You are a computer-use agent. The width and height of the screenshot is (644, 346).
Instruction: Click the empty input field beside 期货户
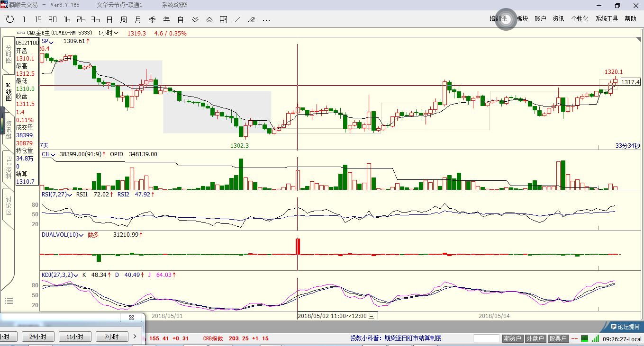coord(487,338)
